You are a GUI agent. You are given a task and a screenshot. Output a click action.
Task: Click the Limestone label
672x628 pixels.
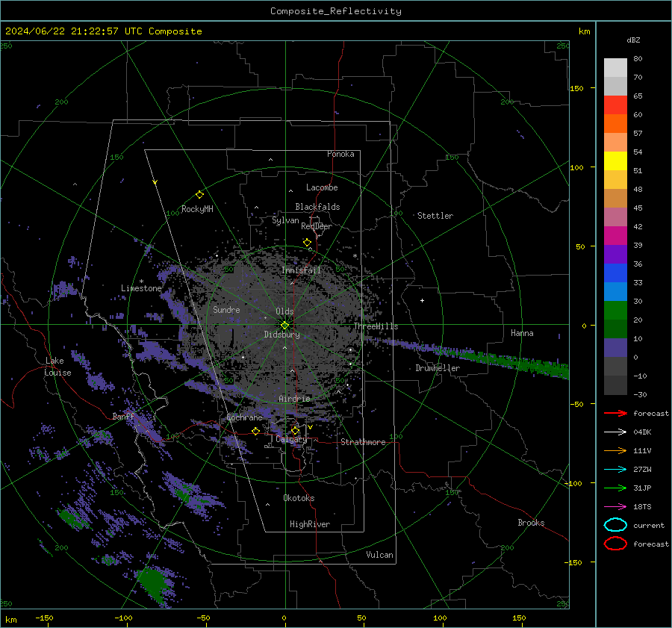[x=141, y=288]
